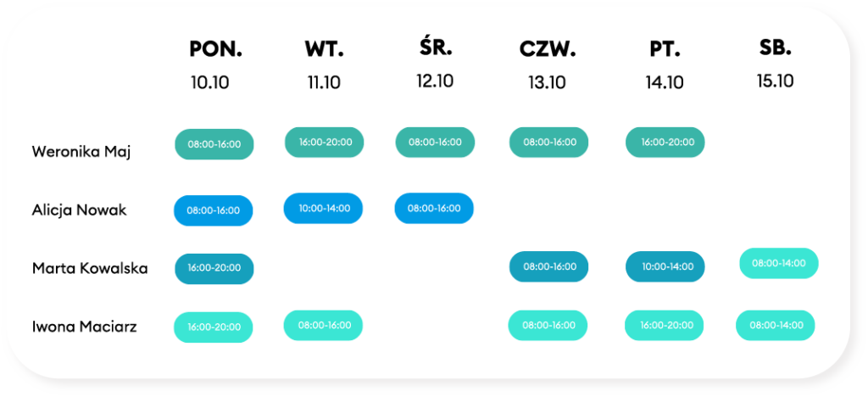Click the CZW. 13.10 day header

547,64
